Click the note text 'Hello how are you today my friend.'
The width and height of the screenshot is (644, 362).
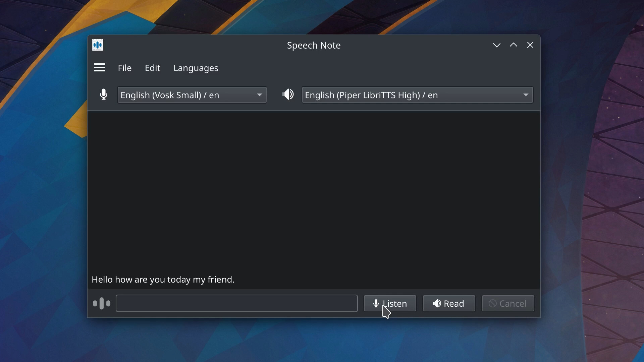point(163,279)
